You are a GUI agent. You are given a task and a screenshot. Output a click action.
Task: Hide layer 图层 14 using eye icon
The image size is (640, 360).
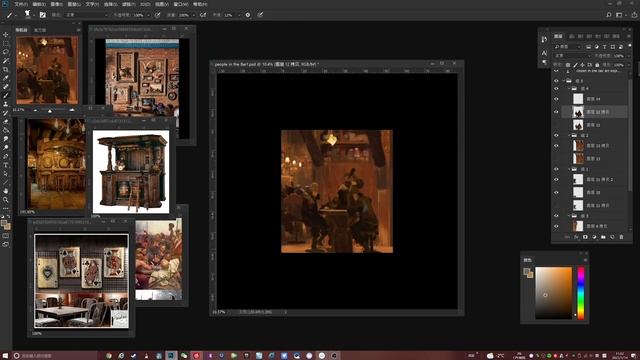tap(556, 99)
